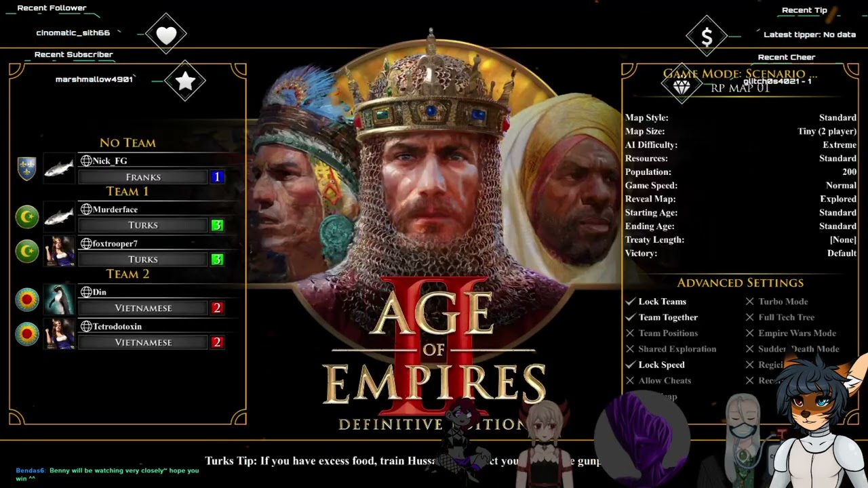Click the globe icon next to Din
This screenshot has height=488, width=868.
pos(86,291)
